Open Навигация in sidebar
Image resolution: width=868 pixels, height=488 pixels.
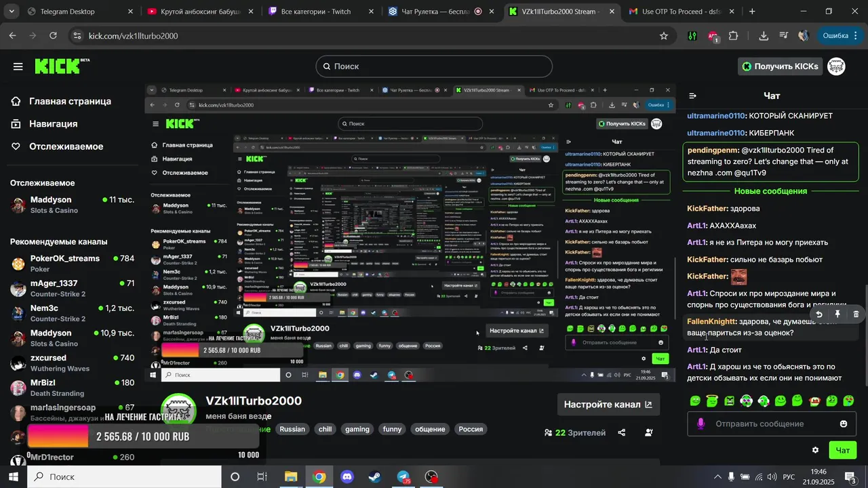45,124
